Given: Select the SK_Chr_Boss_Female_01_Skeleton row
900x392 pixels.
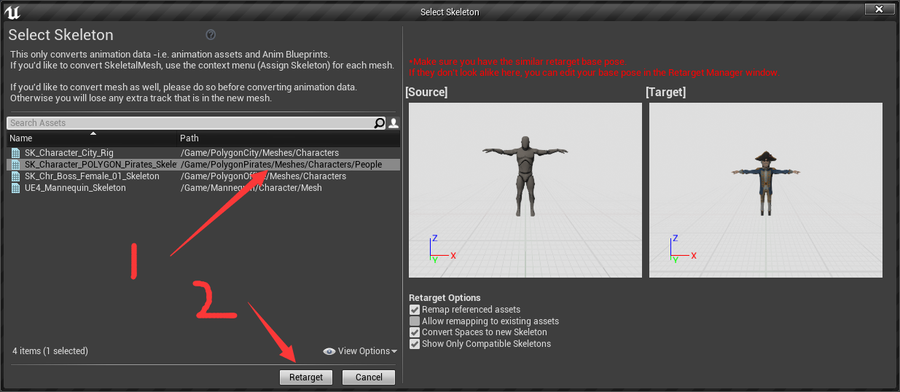Looking at the screenshot, I should tap(203, 176).
